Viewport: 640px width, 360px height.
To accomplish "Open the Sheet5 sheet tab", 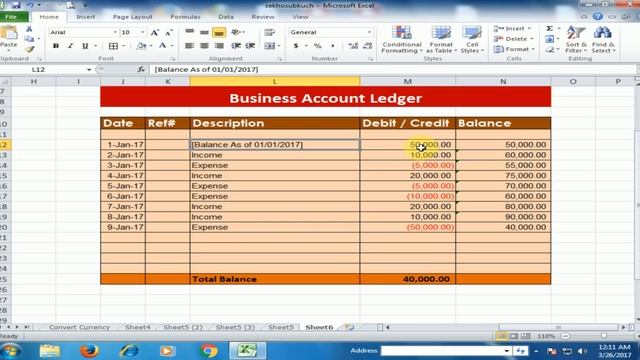I will [x=281, y=327].
